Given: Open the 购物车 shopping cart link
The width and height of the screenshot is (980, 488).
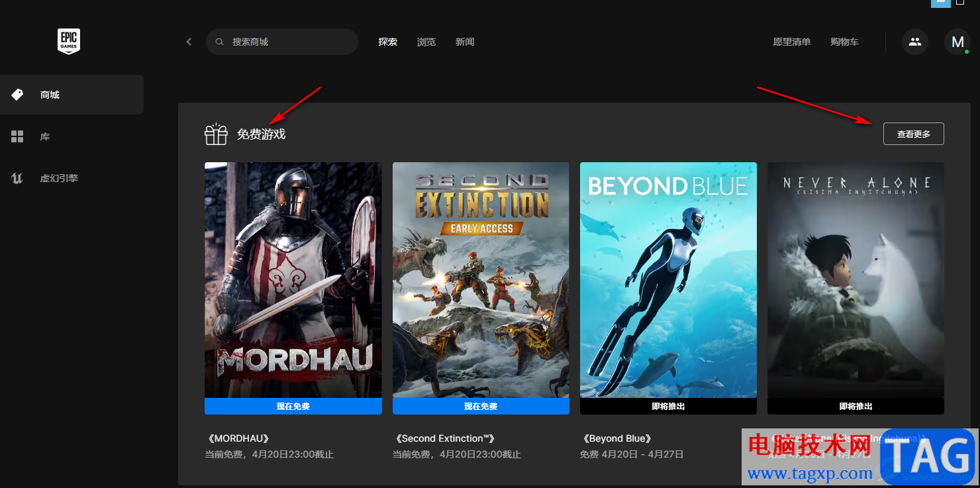Looking at the screenshot, I should pyautogui.click(x=844, y=42).
